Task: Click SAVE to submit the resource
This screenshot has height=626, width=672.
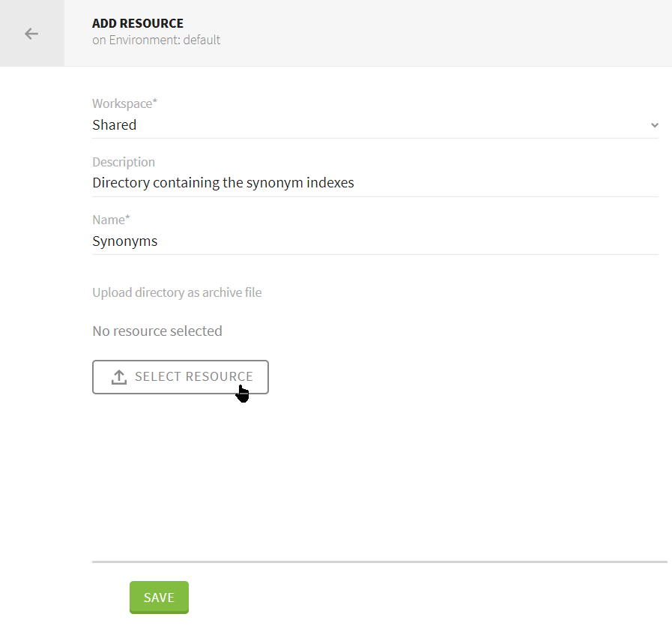Action: coord(159,598)
